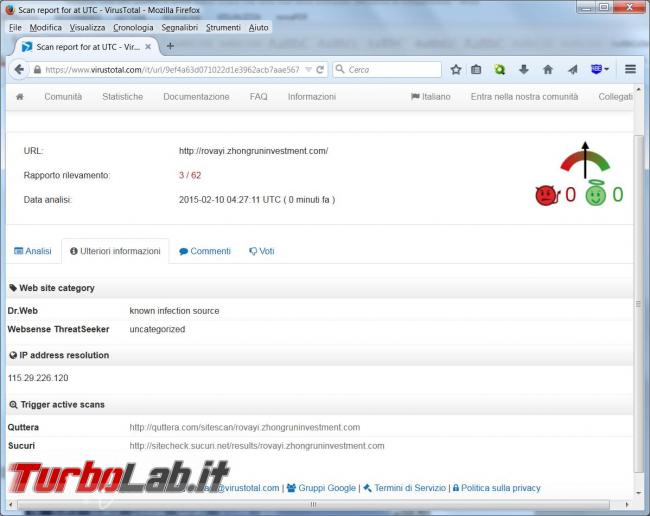
Task: Click the scanned URL rovayi.zhongruninvestment.com
Action: pos(253,151)
